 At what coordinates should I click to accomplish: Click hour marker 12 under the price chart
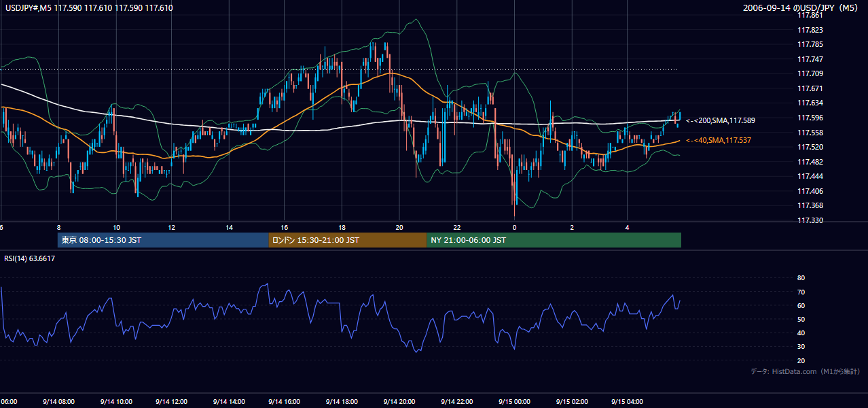[172, 227]
